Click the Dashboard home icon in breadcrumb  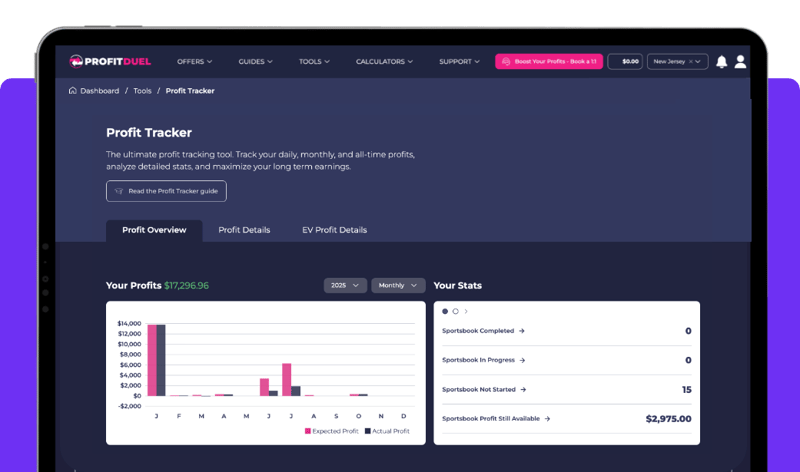coord(72,90)
